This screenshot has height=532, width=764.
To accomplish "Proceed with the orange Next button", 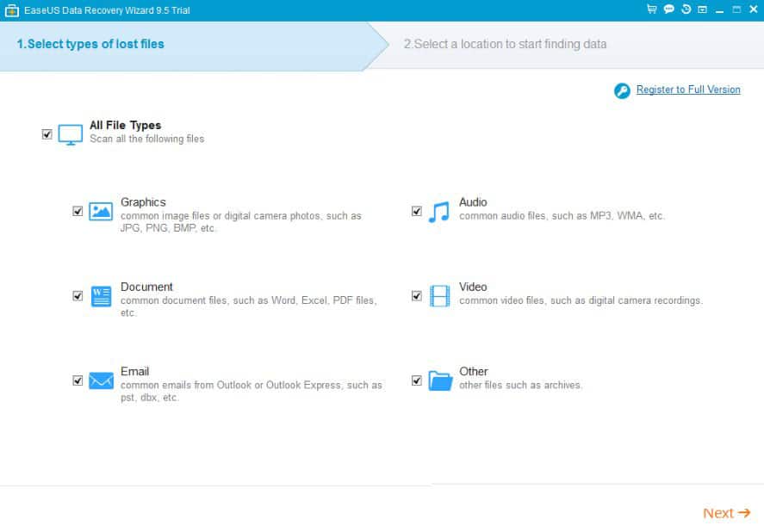I will [726, 513].
